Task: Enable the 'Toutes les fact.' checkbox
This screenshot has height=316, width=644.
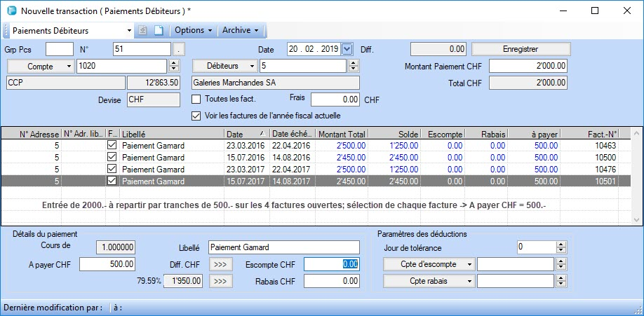Action: point(196,99)
